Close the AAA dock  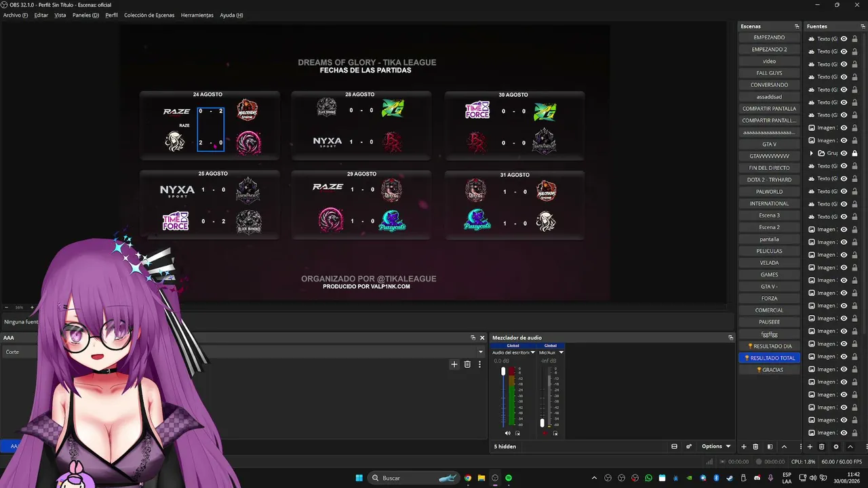(x=482, y=338)
